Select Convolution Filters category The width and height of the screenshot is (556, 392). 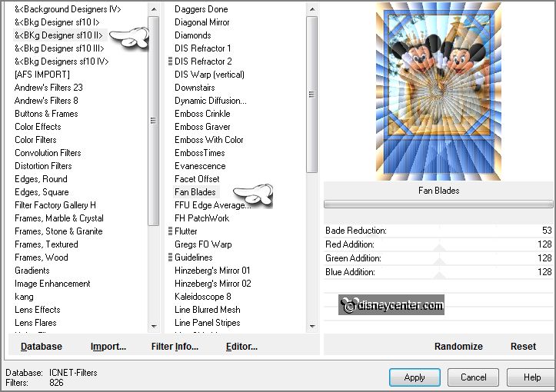pos(48,153)
